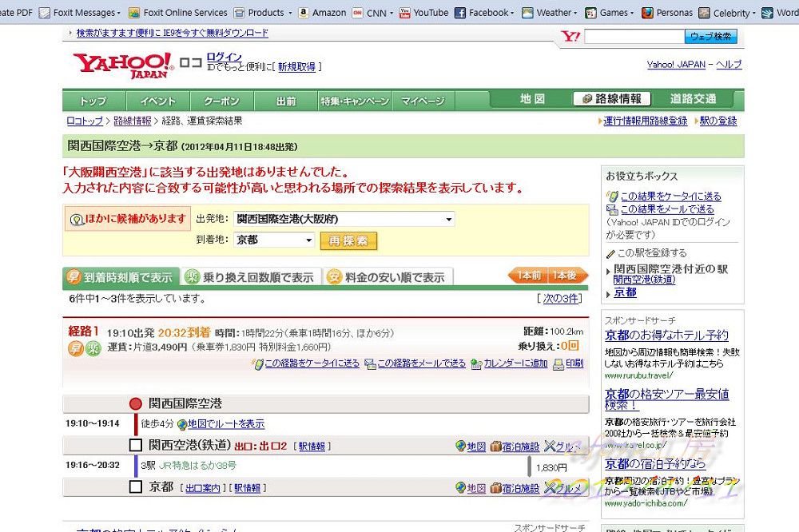Click globe icon beside 地図でルートを表示
The image size is (799, 532).
(x=182, y=424)
